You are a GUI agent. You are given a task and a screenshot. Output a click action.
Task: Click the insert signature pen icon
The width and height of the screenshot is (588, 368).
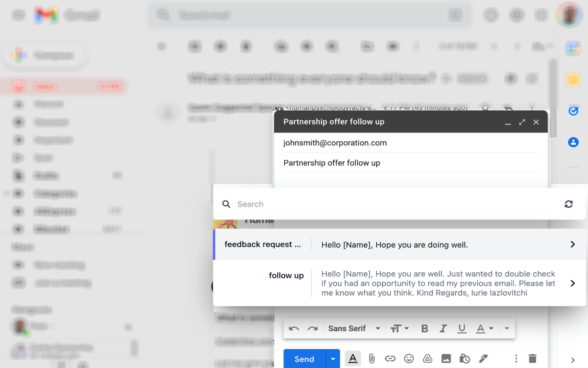coord(483,359)
